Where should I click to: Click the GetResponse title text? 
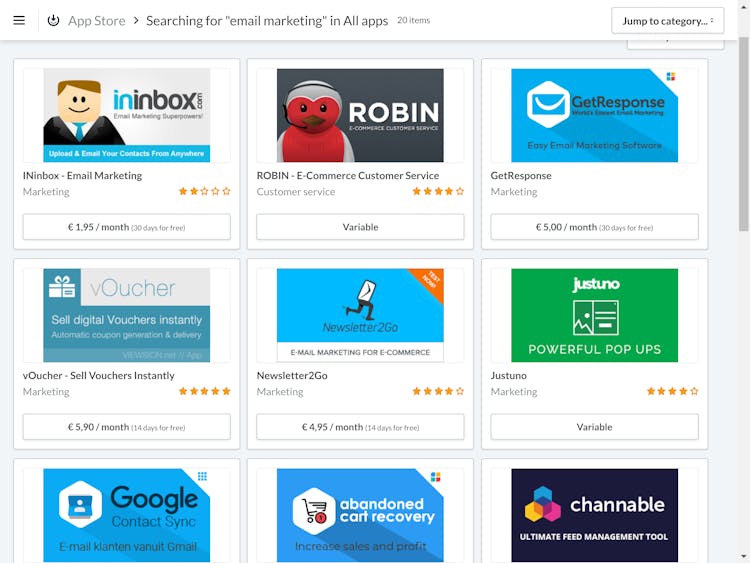point(521,176)
